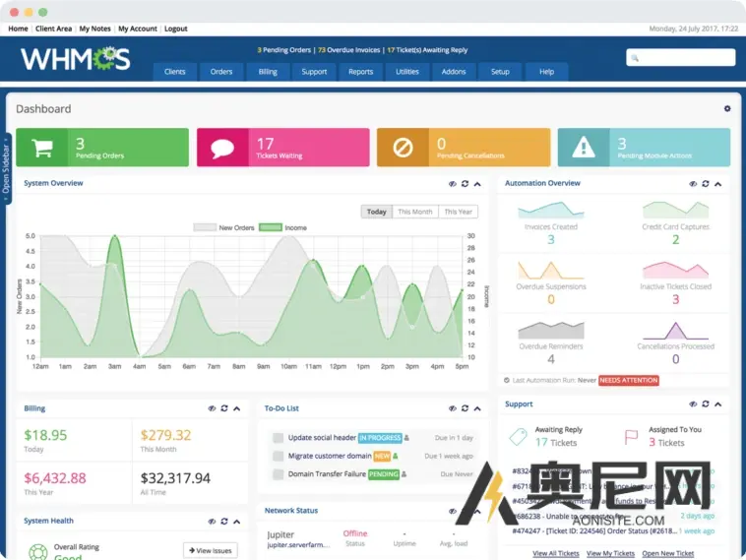The image size is (746, 560).
Task: Check the Update social header to-do checkbox
Action: click(x=278, y=438)
